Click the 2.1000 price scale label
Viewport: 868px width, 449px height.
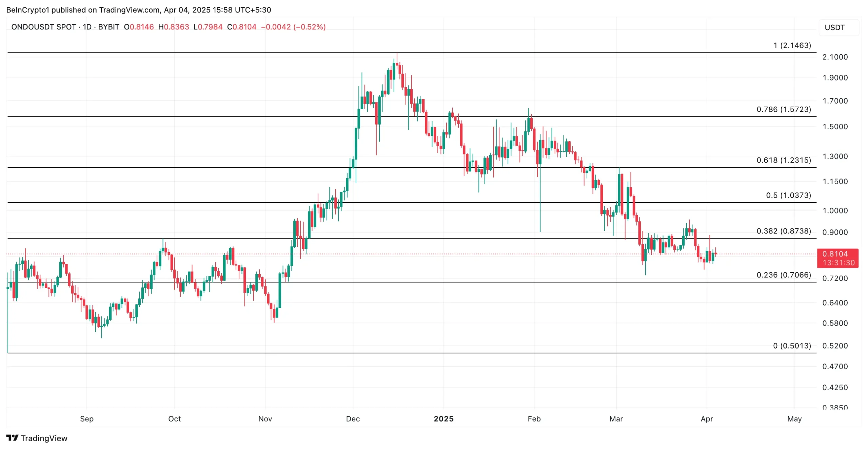click(834, 57)
